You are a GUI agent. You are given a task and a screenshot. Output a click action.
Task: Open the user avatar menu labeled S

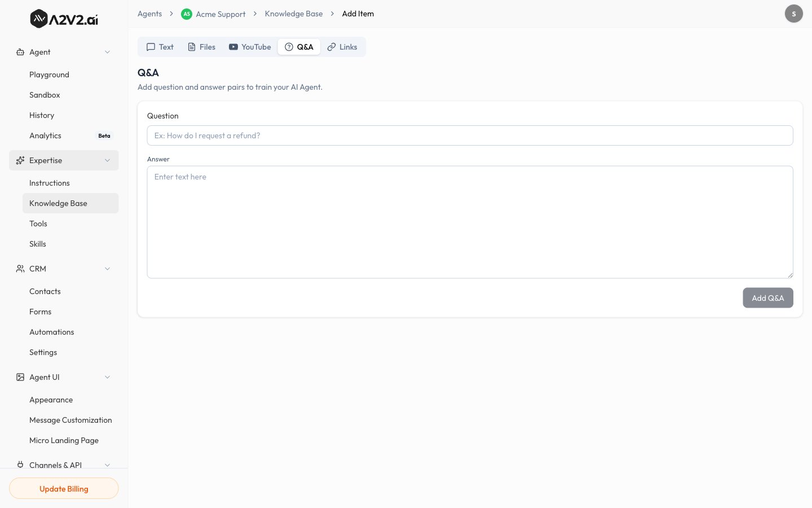[x=794, y=14]
